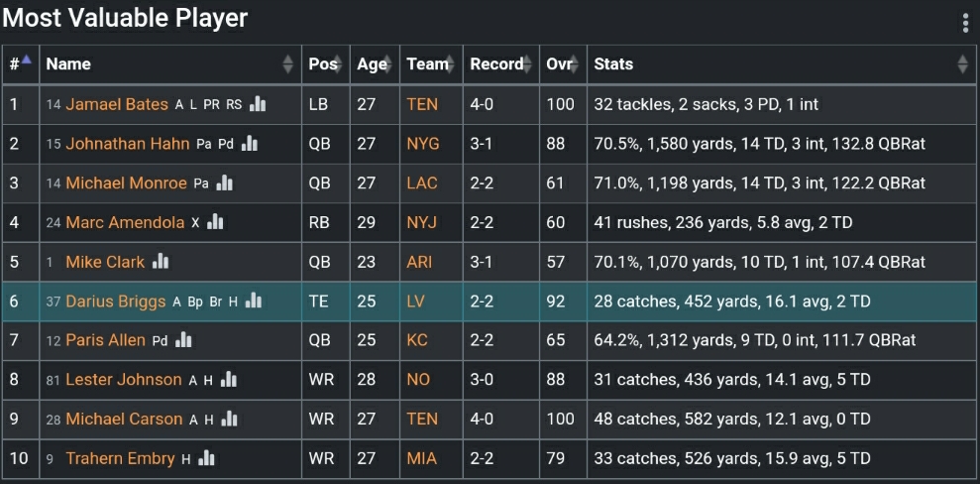This screenshot has height=484, width=980.
Task: Sort by the Record column header
Action: click(x=498, y=64)
